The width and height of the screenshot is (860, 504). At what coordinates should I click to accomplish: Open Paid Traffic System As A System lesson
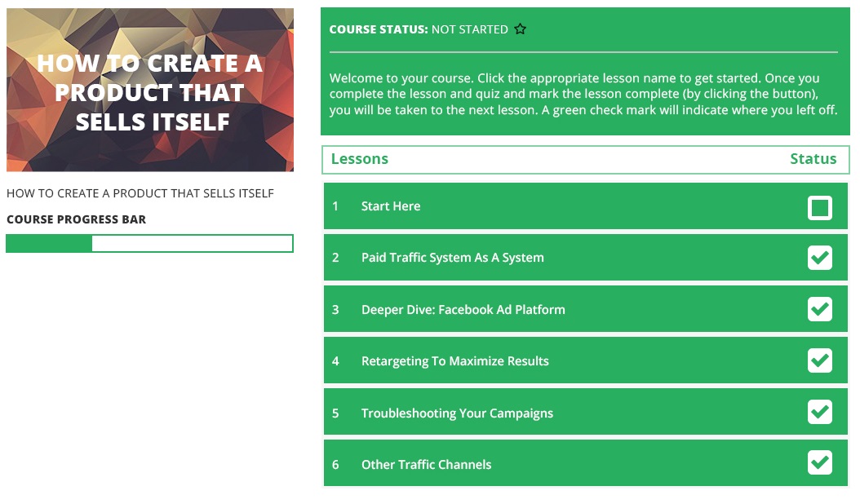[x=452, y=258]
